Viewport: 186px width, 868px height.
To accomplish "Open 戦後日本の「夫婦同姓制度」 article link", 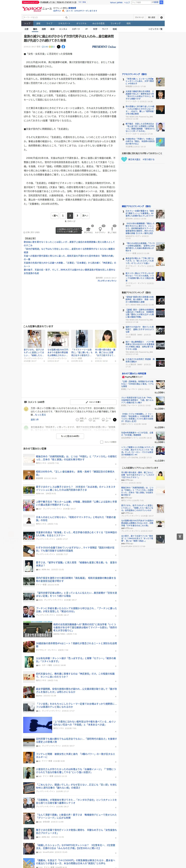I will (x=76, y=458).
